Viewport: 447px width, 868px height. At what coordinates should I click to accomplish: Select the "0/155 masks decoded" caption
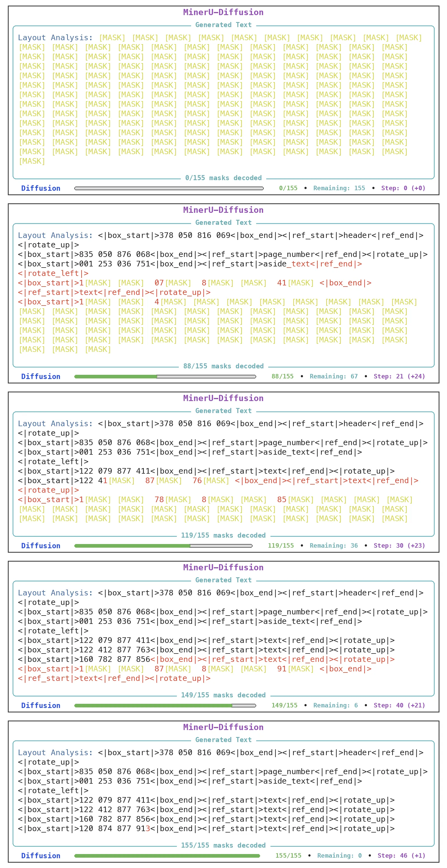(223, 178)
